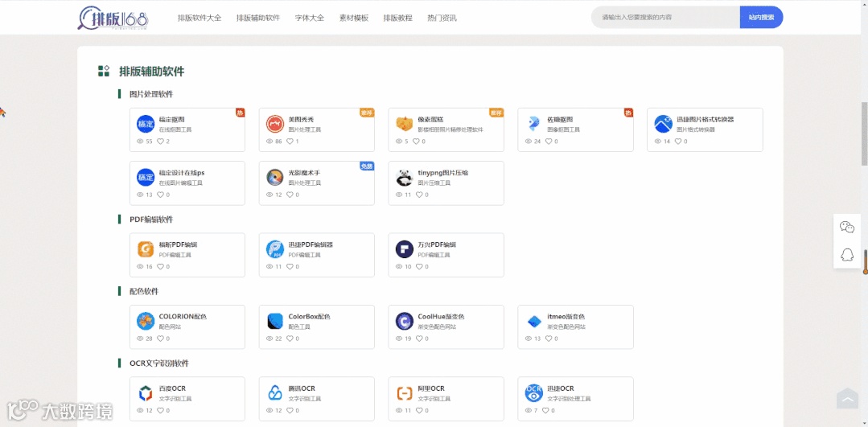This screenshot has width=868, height=427.
Task: Like COLORION配色 with its heart icon
Action: 161,339
